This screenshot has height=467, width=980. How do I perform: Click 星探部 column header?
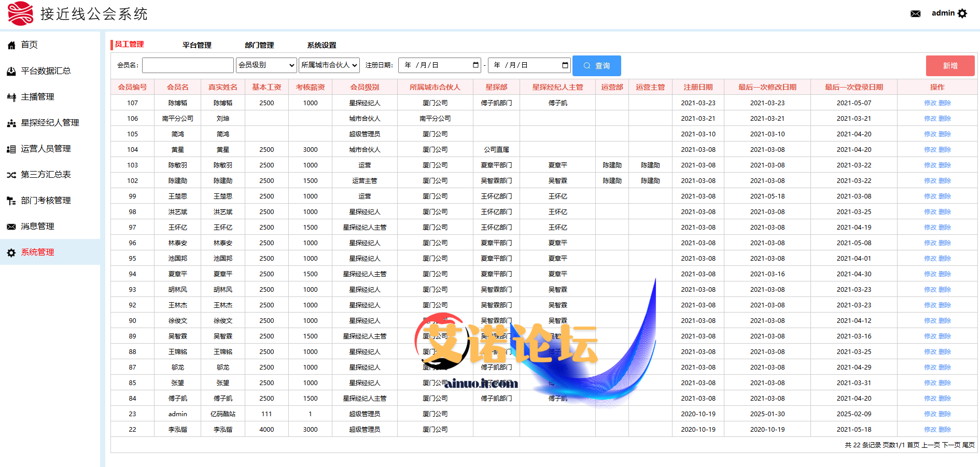click(x=496, y=87)
